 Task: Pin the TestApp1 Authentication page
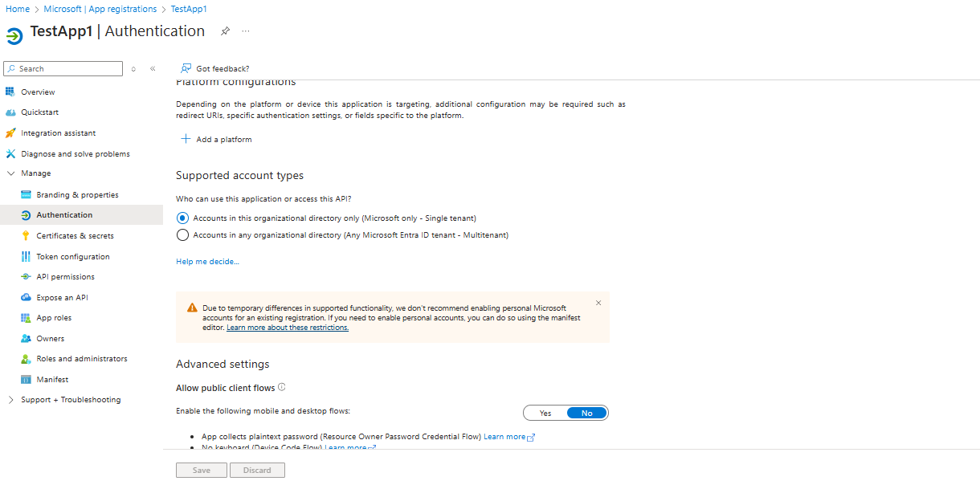click(x=226, y=31)
